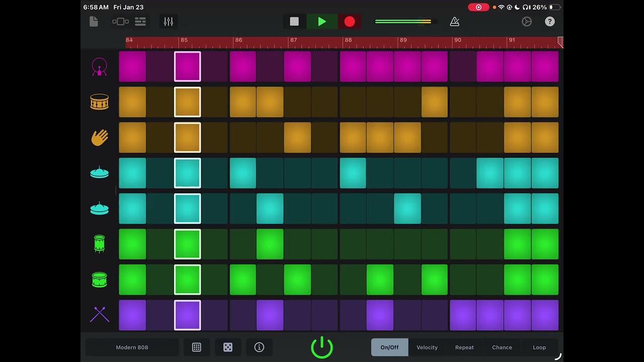
Task: Jump to bar 91 on the ruler
Action: tap(512, 40)
